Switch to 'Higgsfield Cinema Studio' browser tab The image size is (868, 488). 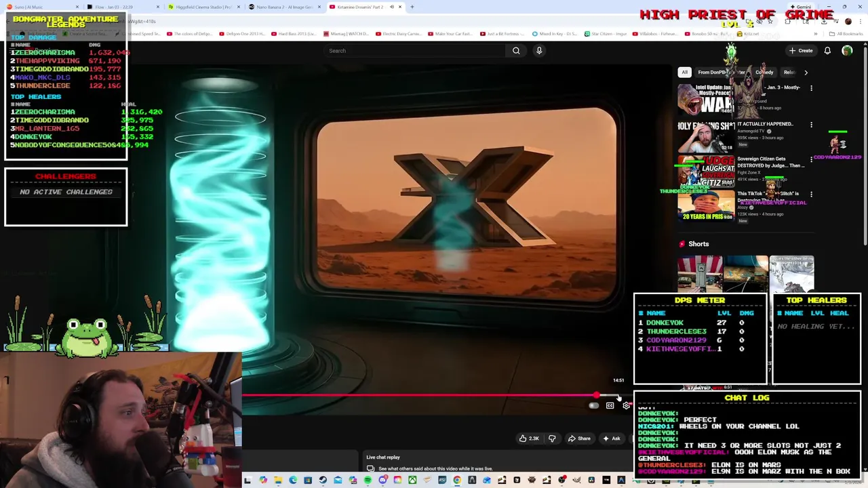point(203,7)
